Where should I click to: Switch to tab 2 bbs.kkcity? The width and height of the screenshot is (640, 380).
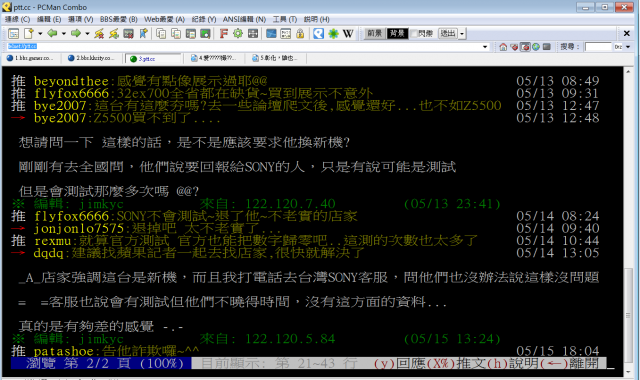[x=92, y=58]
